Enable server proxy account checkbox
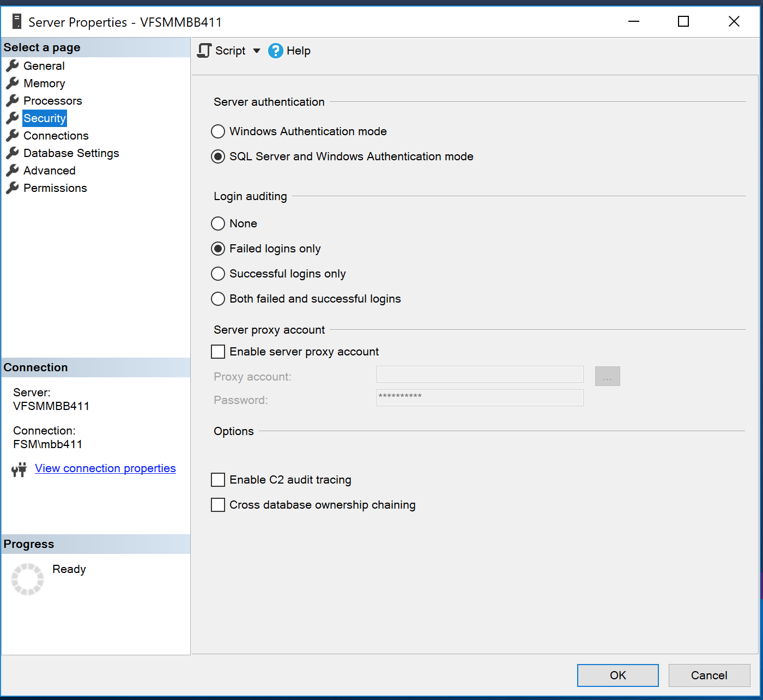 [x=218, y=352]
